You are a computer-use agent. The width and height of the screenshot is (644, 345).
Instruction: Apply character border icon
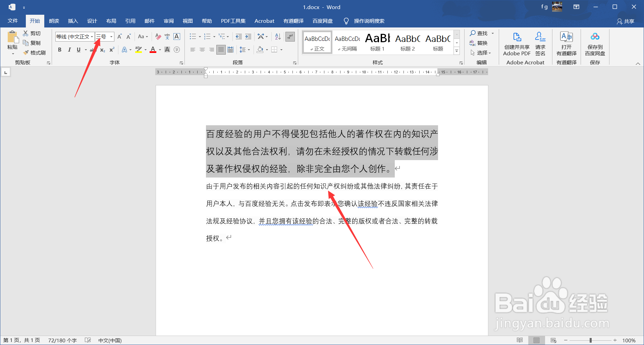point(177,37)
